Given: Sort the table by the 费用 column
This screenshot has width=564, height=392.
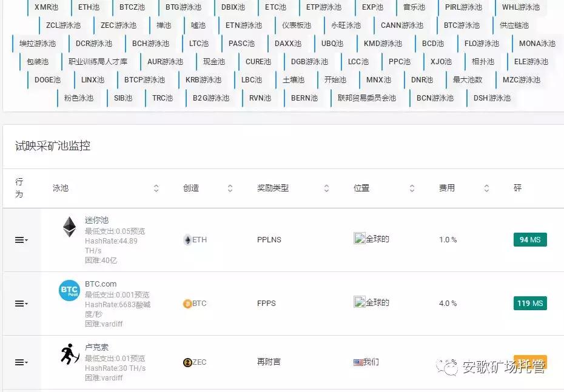Looking at the screenshot, I should [x=486, y=188].
